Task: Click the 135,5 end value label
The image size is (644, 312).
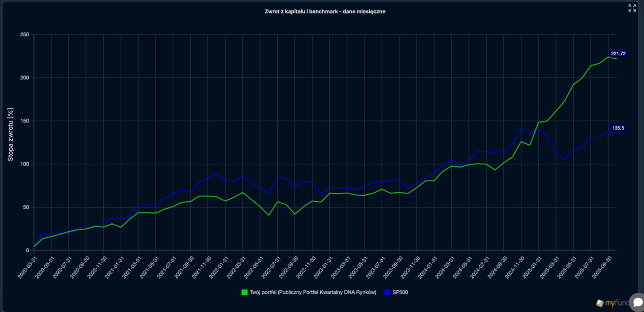Action: 618,128
